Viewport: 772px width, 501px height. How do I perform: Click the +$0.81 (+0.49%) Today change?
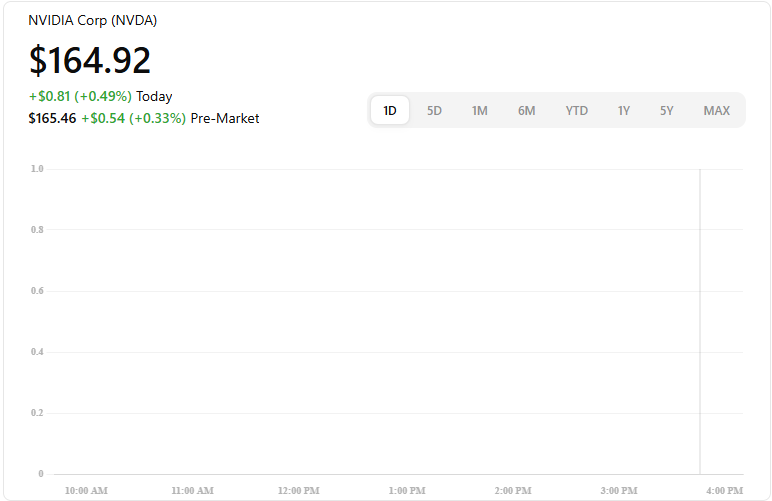100,96
